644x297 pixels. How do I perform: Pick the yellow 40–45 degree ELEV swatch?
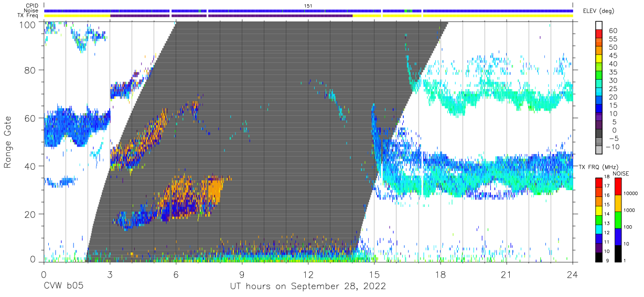click(599, 59)
